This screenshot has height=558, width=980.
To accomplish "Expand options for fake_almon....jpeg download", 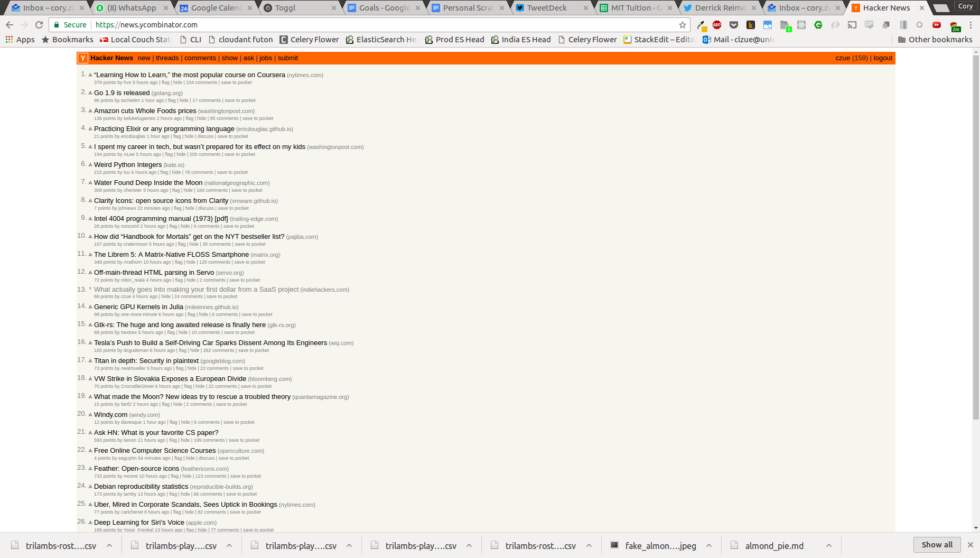I will (x=709, y=546).
